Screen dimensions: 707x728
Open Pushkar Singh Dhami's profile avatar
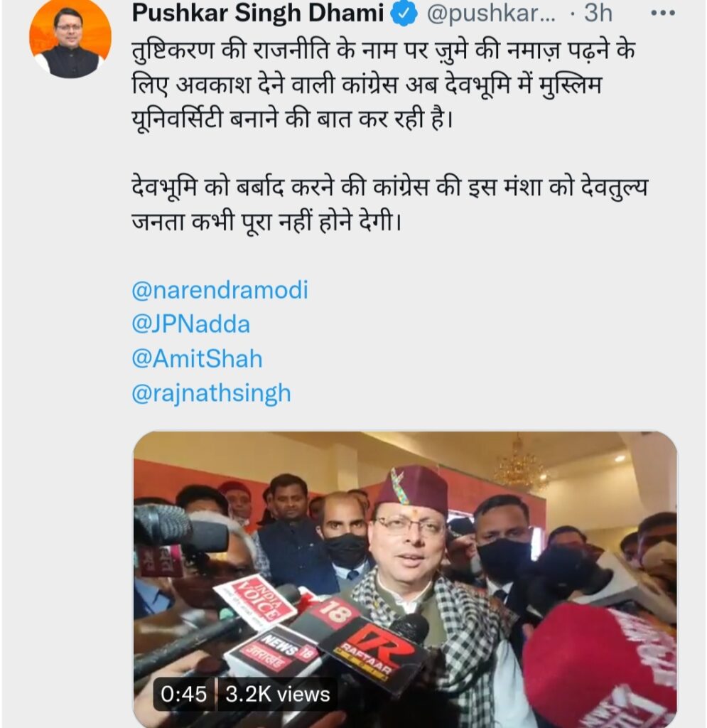(x=70, y=38)
